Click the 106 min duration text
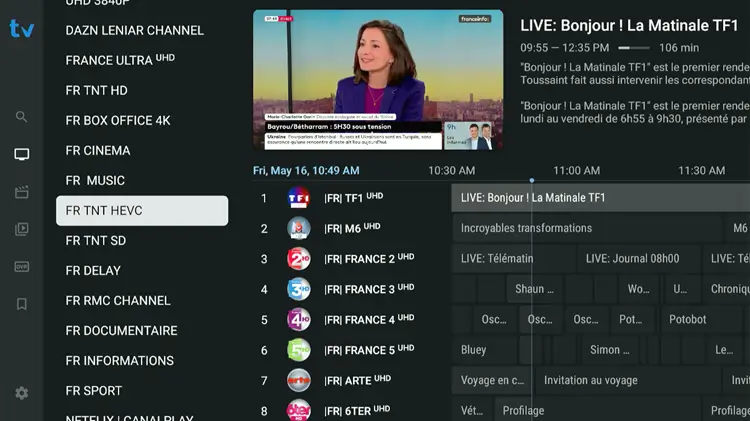 pos(679,48)
